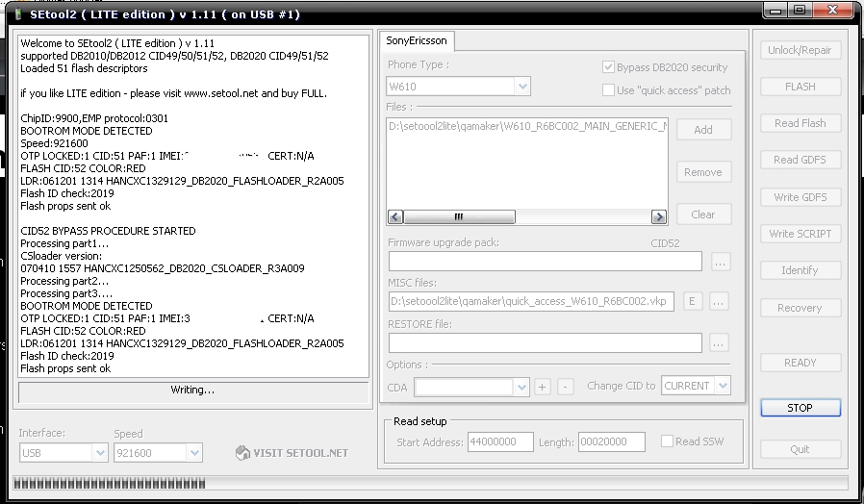This screenshot has width=864, height=504.
Task: Check the Read SSW option
Action: [x=667, y=441]
